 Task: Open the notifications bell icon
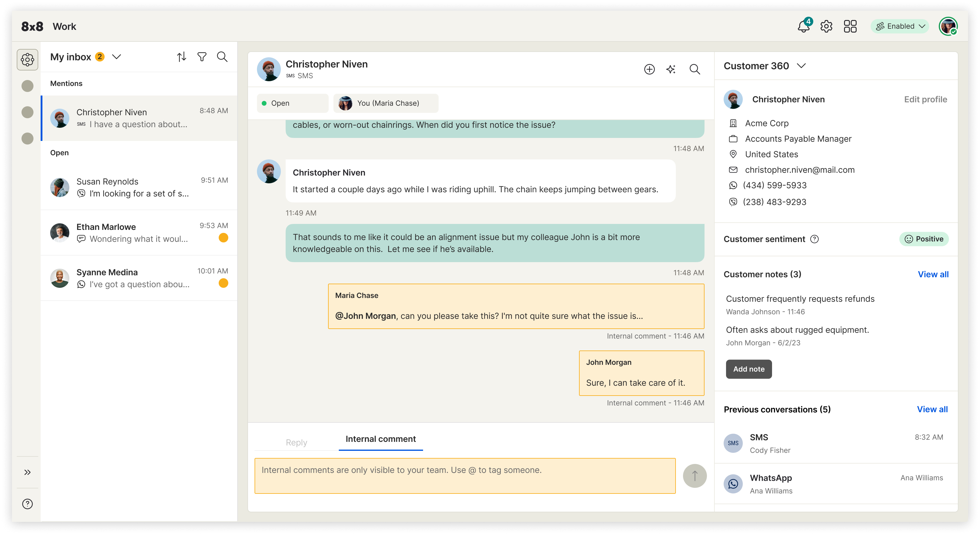point(803,26)
